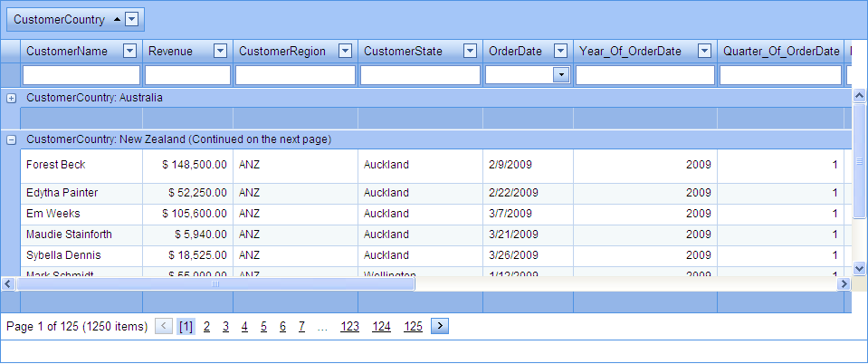868x364 pixels.
Task: Open the OrderDate column filter icon
Action: click(x=560, y=52)
